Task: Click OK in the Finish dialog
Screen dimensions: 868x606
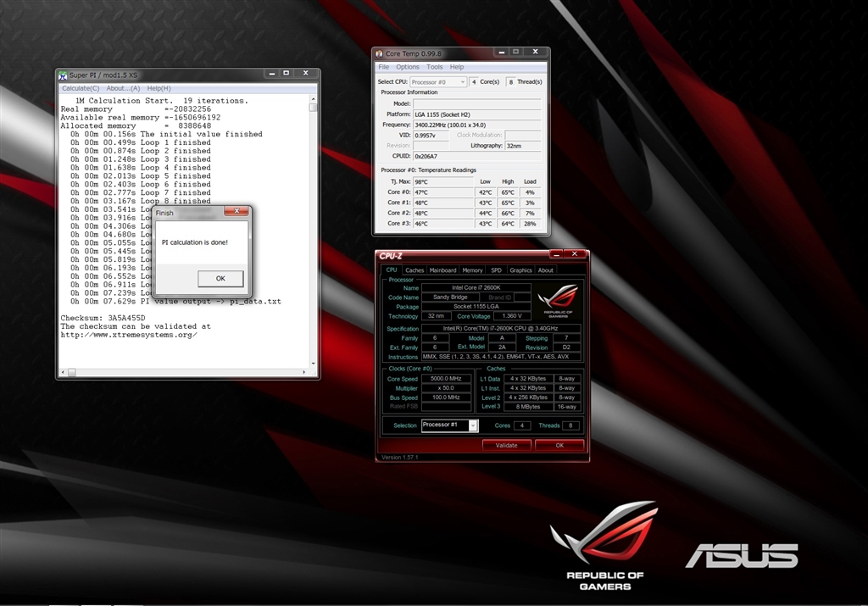Action: point(220,278)
